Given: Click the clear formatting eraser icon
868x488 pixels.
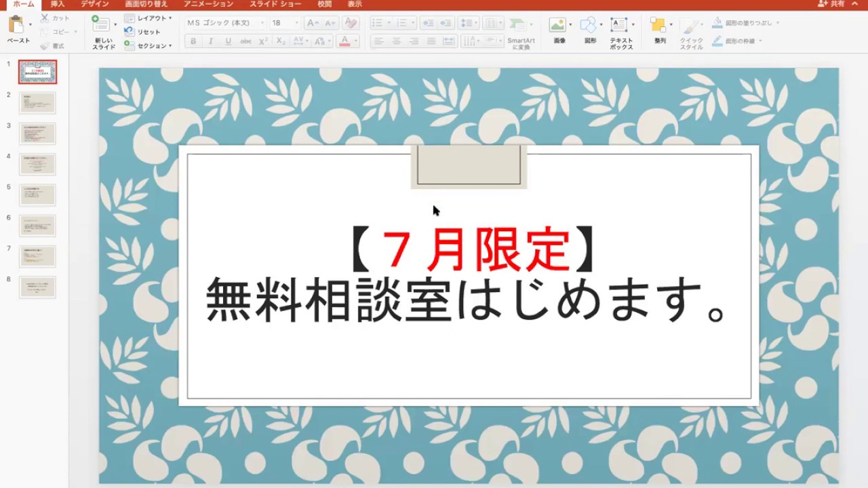Looking at the screenshot, I should point(350,23).
